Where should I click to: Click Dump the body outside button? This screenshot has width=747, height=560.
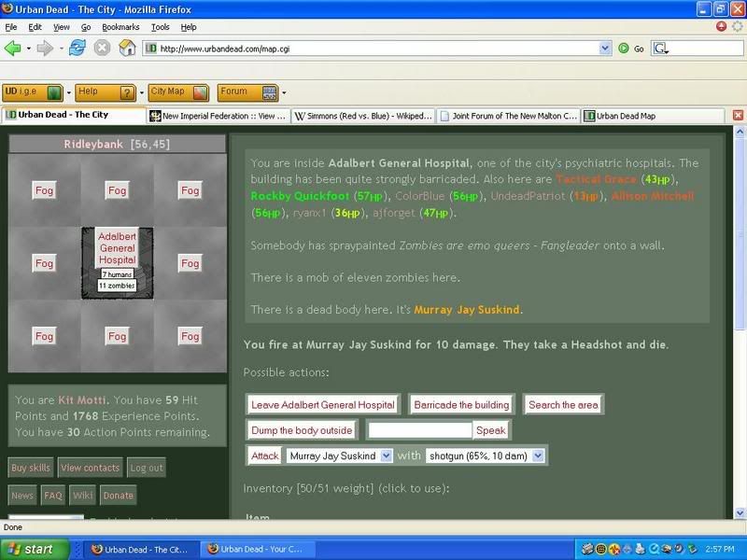click(x=302, y=430)
